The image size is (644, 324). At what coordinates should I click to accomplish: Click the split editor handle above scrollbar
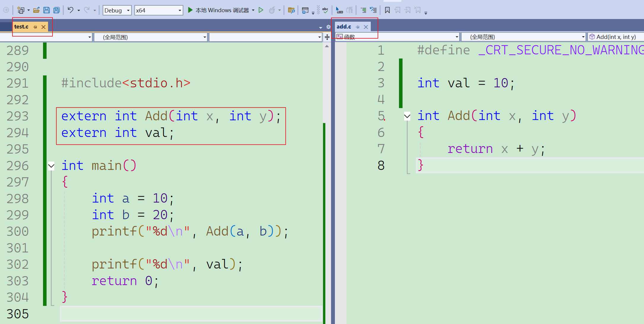tap(327, 37)
